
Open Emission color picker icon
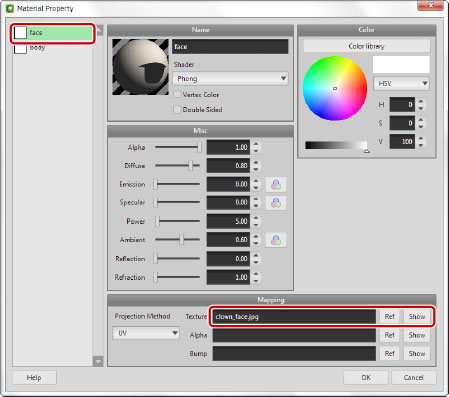276,184
